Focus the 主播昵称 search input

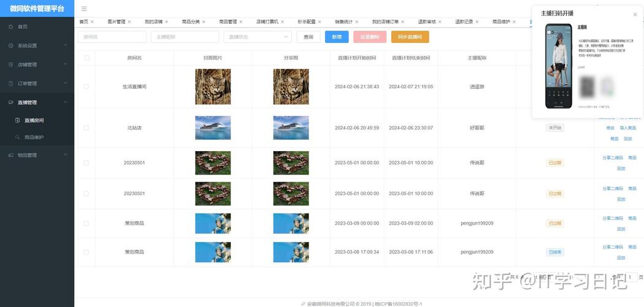[185, 37]
